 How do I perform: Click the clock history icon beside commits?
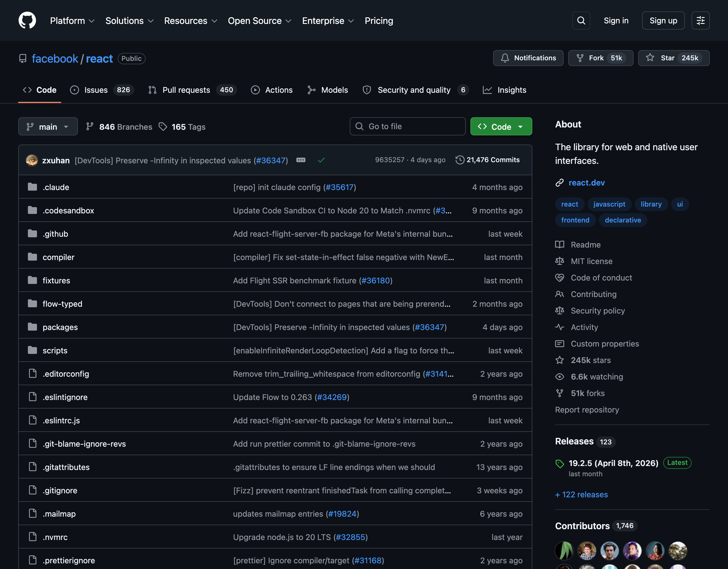pos(460,160)
